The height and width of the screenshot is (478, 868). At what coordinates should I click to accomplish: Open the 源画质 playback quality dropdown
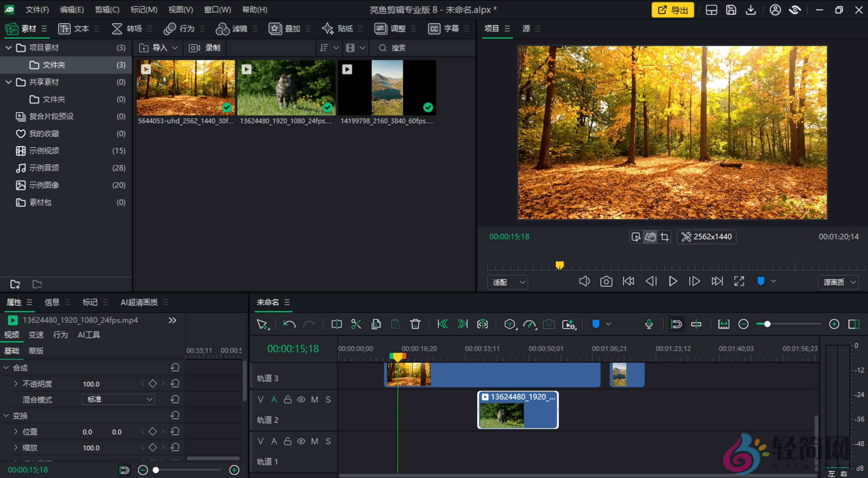(838, 282)
